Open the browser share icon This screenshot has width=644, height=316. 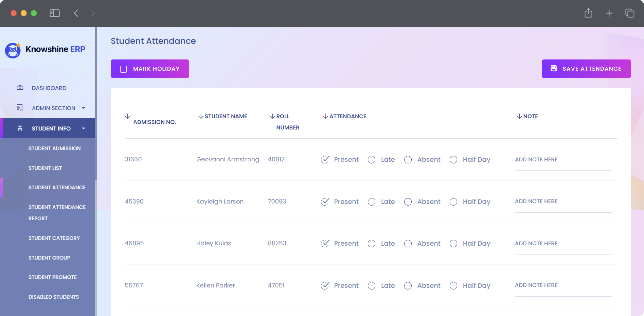click(x=589, y=13)
